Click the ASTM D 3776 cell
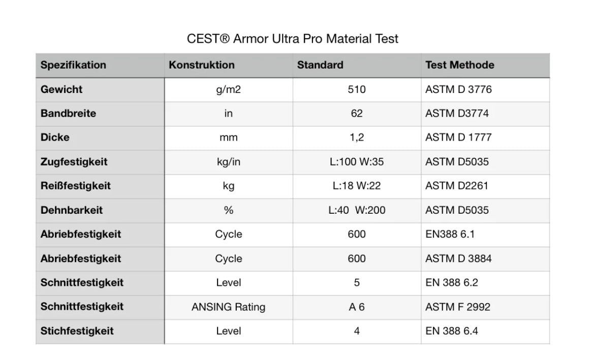Image resolution: width=594 pixels, height=364 pixels. (x=458, y=89)
